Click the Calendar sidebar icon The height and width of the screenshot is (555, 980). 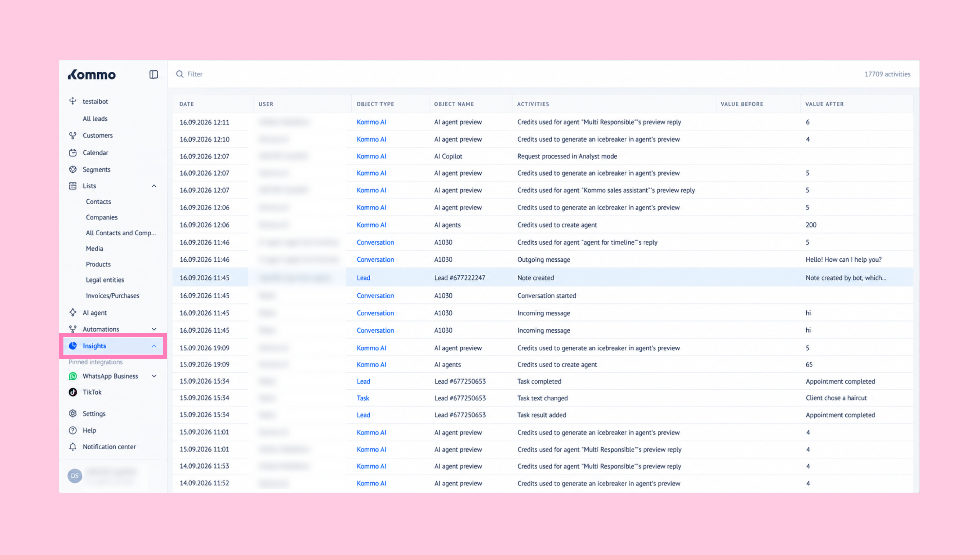[73, 152]
